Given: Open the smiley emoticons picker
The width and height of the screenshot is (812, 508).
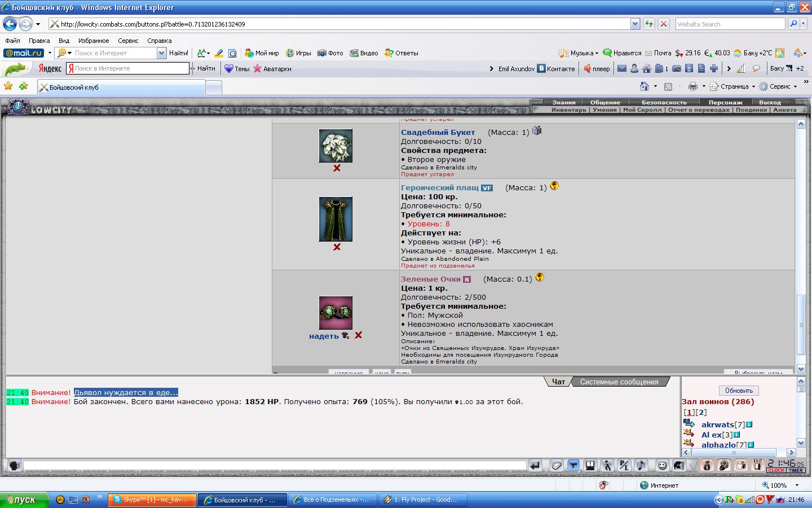Looking at the screenshot, I should point(663,466).
